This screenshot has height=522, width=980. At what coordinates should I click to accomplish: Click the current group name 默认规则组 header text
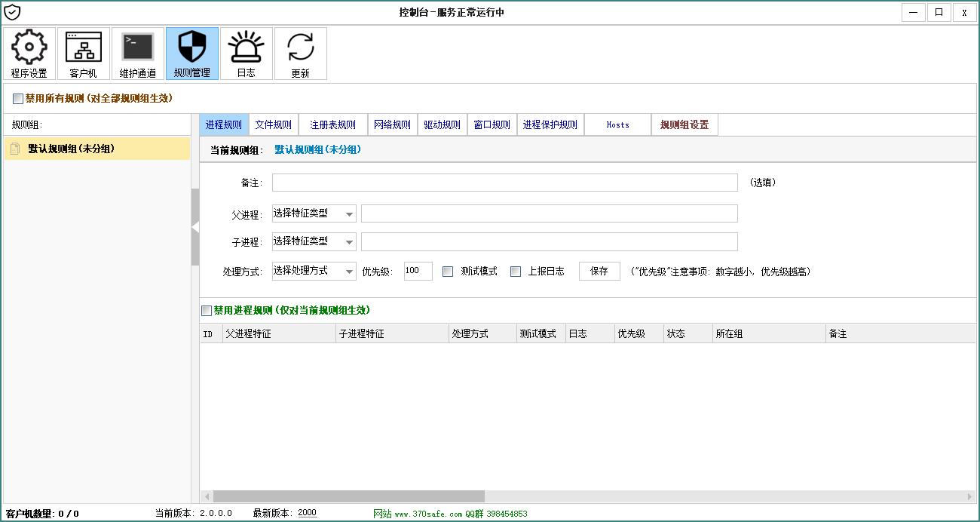tap(317, 150)
